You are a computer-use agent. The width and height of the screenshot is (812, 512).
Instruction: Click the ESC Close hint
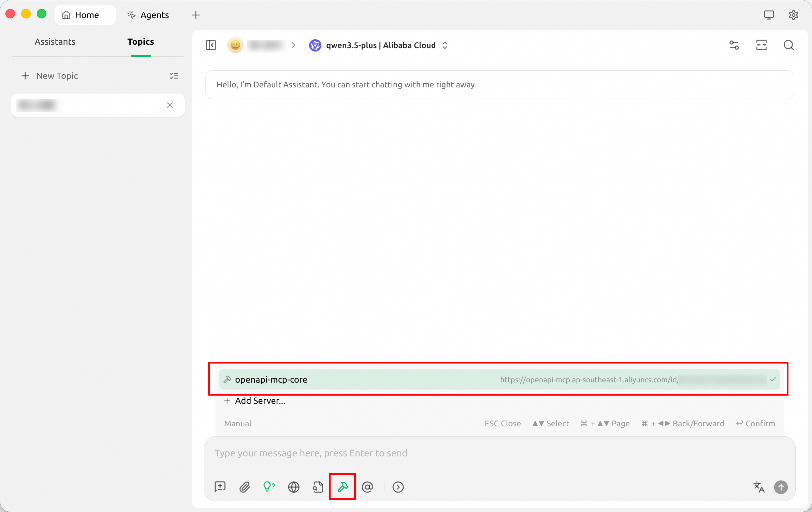coord(503,424)
